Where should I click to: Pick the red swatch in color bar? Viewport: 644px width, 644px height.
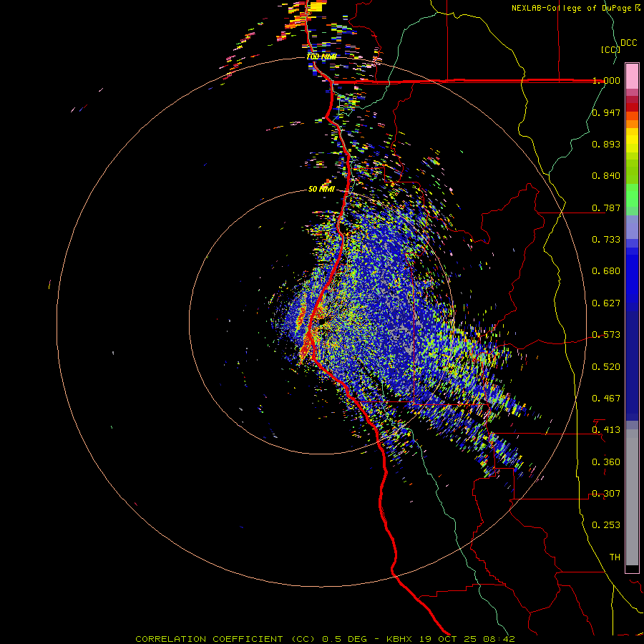coord(632,107)
